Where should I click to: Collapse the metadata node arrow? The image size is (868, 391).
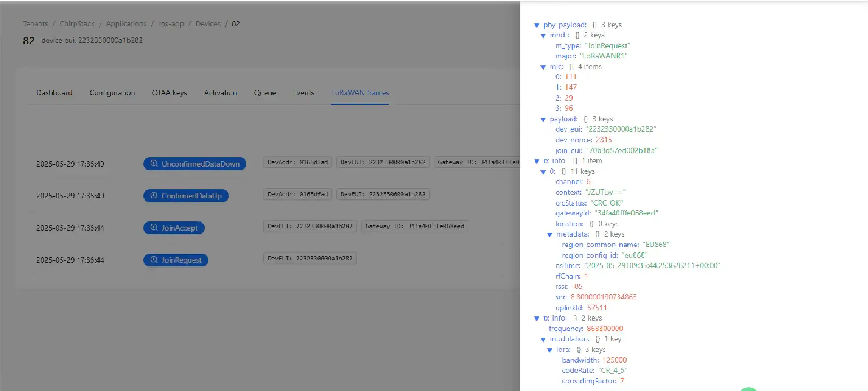coord(549,234)
